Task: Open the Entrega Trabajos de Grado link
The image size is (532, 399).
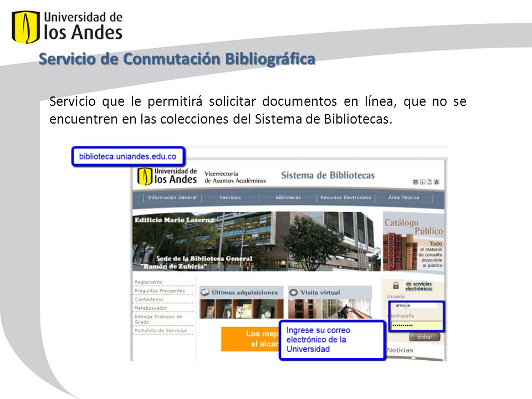Action: pyautogui.click(x=158, y=319)
